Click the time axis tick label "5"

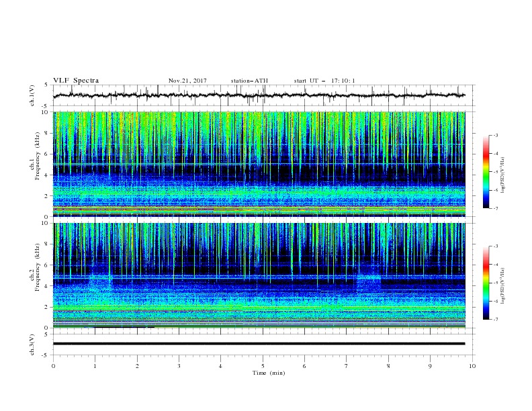263,366
